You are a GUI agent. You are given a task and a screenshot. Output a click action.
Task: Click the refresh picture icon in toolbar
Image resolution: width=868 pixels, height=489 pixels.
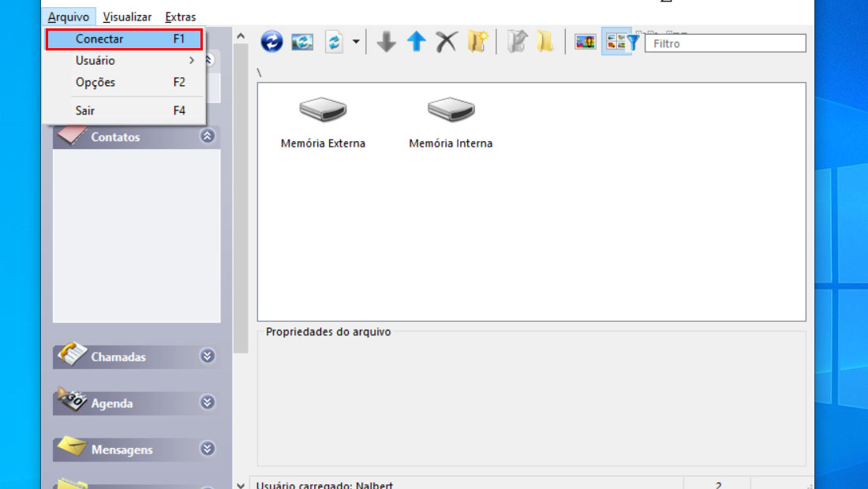coord(302,42)
